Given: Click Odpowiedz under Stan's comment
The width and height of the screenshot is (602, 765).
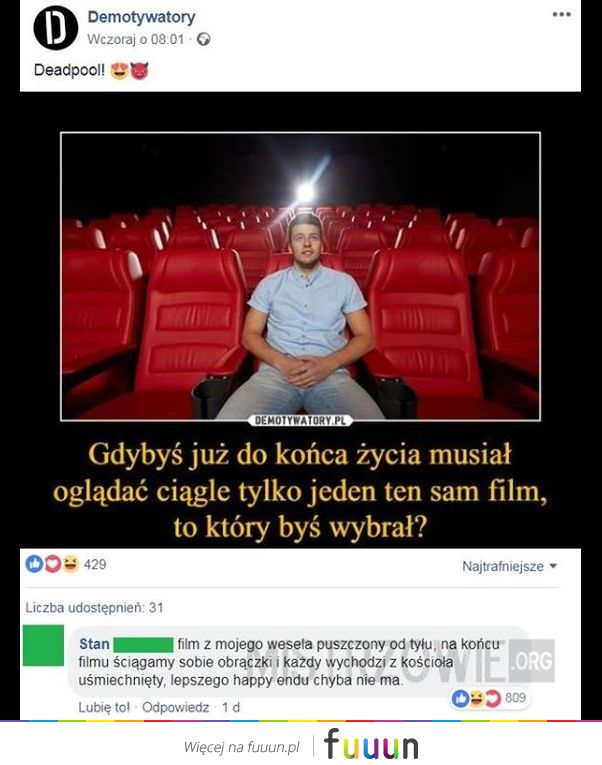Looking at the screenshot, I should tap(175, 707).
